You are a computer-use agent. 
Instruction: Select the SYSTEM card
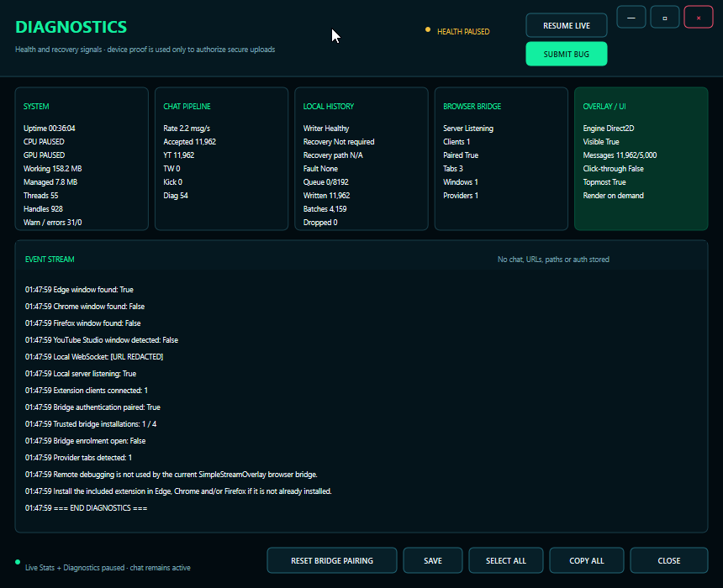click(82, 159)
